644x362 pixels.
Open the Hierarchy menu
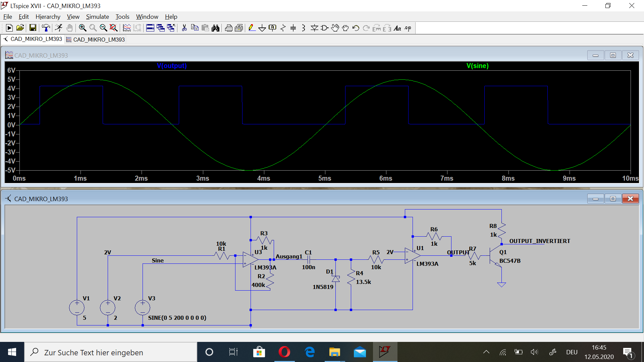click(48, 17)
